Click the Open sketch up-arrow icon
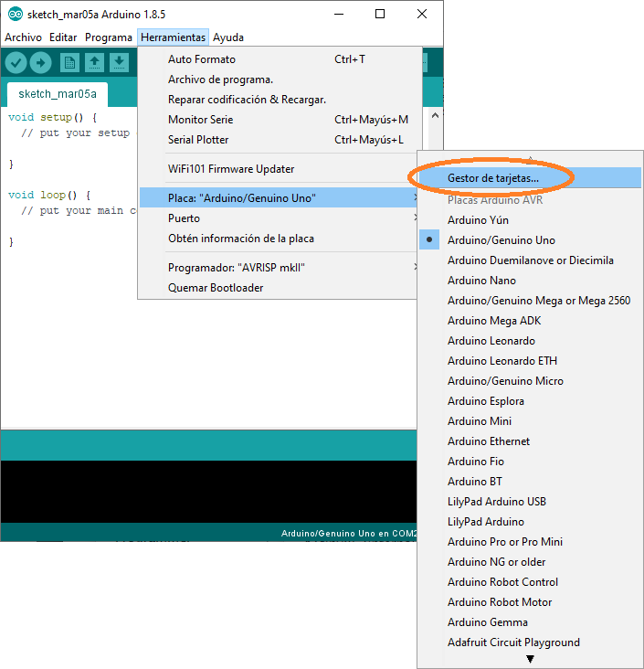Screen dimensions: 644x669 coord(94,63)
